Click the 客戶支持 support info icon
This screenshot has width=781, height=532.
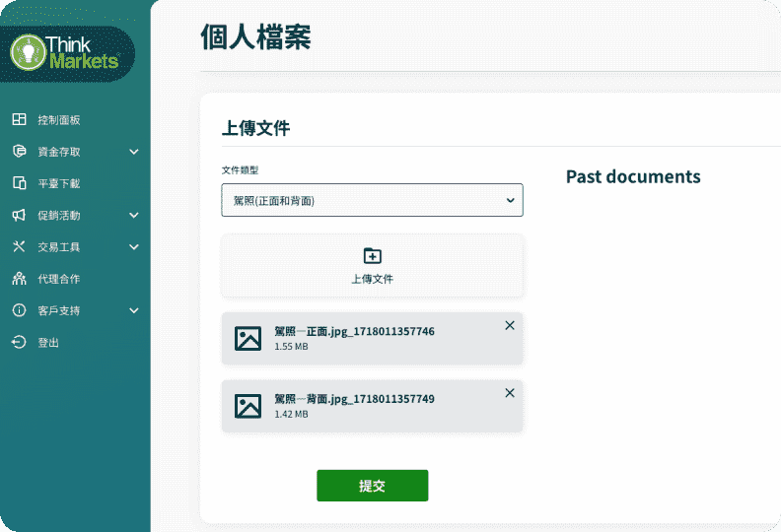19,310
